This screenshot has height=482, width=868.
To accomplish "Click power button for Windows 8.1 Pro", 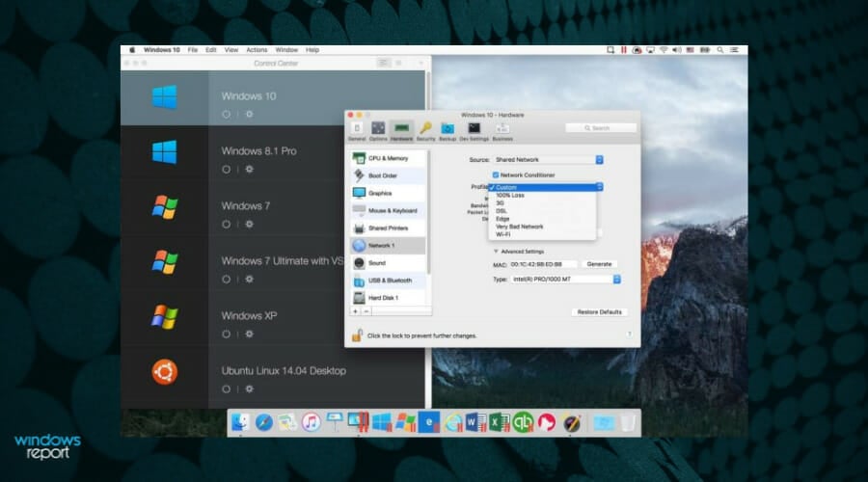I will pyautogui.click(x=226, y=170).
